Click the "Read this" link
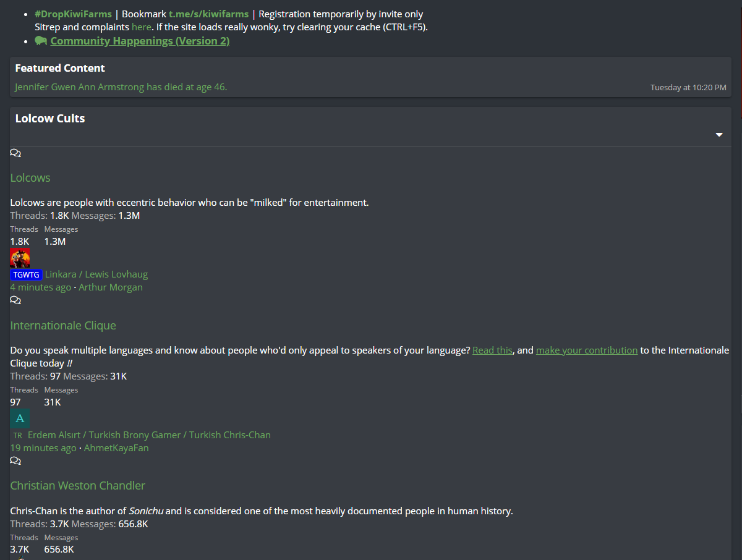This screenshot has height=560, width=742. tap(492, 350)
